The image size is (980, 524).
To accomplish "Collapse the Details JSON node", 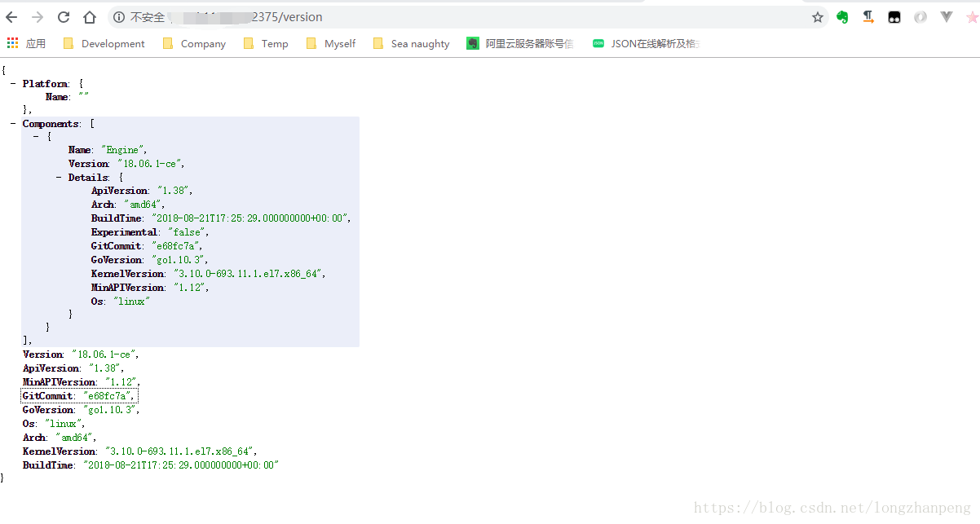I will click(59, 177).
